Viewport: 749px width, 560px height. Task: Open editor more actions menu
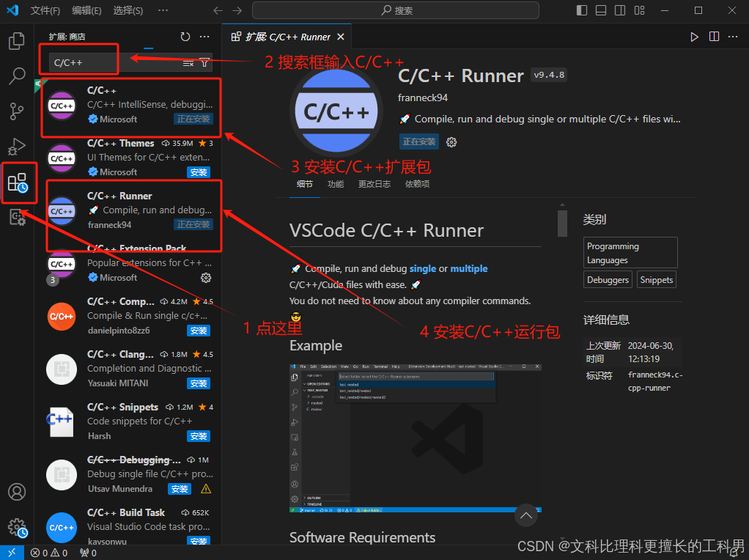point(733,37)
